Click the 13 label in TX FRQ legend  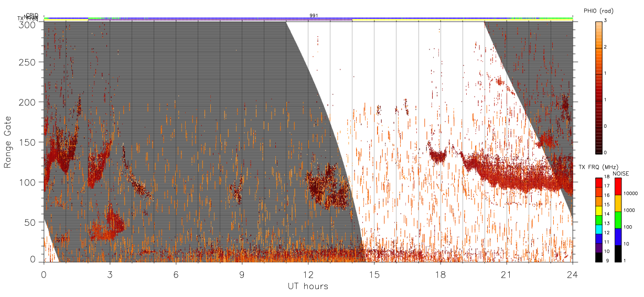[607, 223]
